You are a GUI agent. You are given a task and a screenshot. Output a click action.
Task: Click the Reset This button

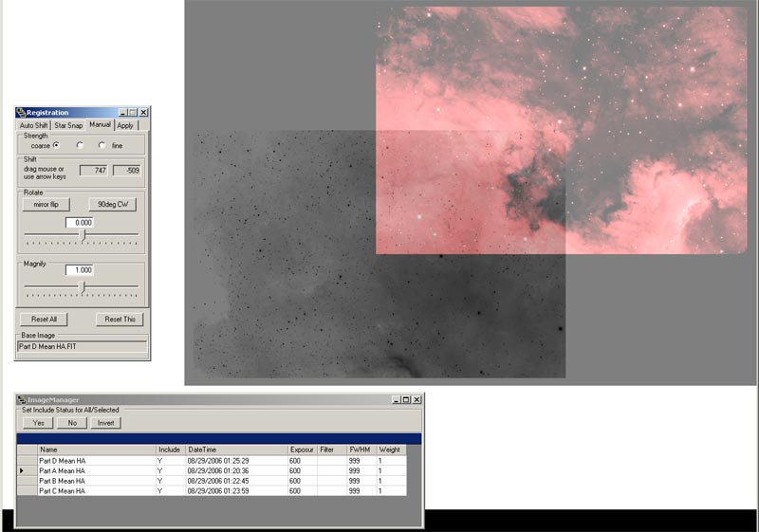(120, 320)
